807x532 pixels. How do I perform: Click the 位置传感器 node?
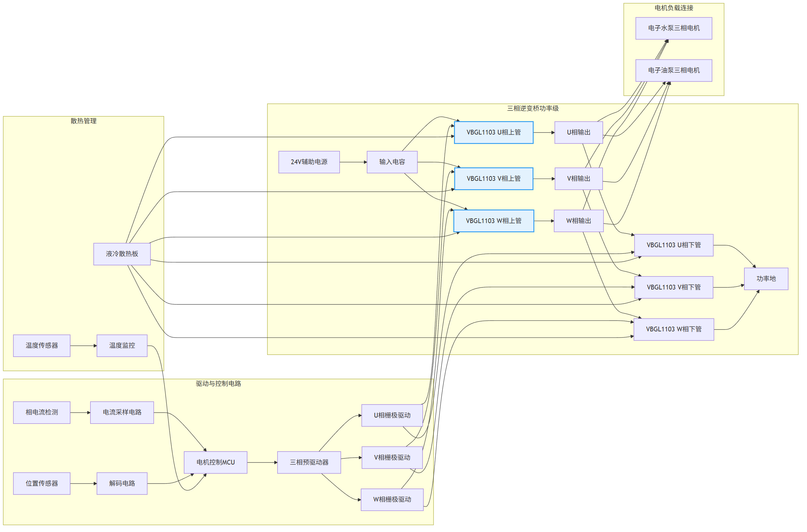tap(42, 484)
